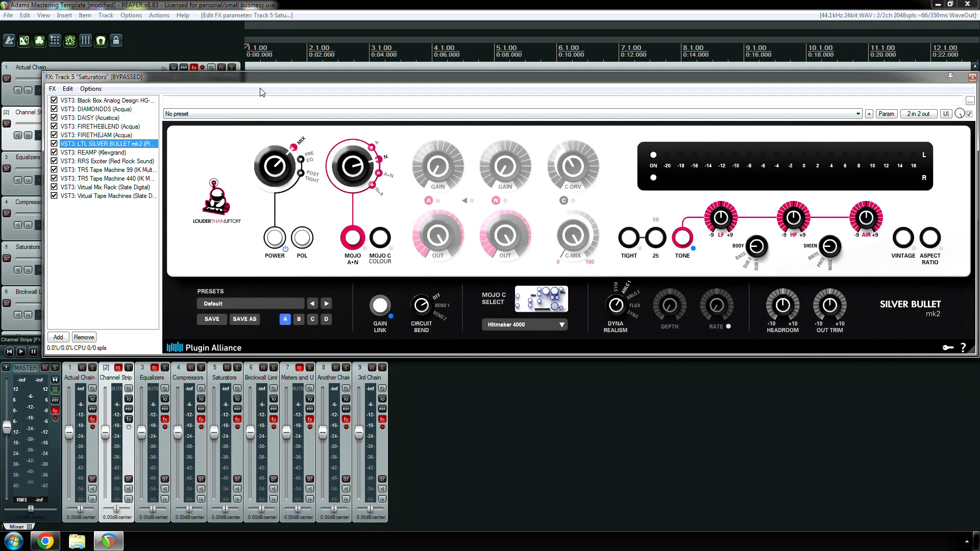This screenshot has height=551, width=980.
Task: Open the Param menu button
Action: click(887, 114)
